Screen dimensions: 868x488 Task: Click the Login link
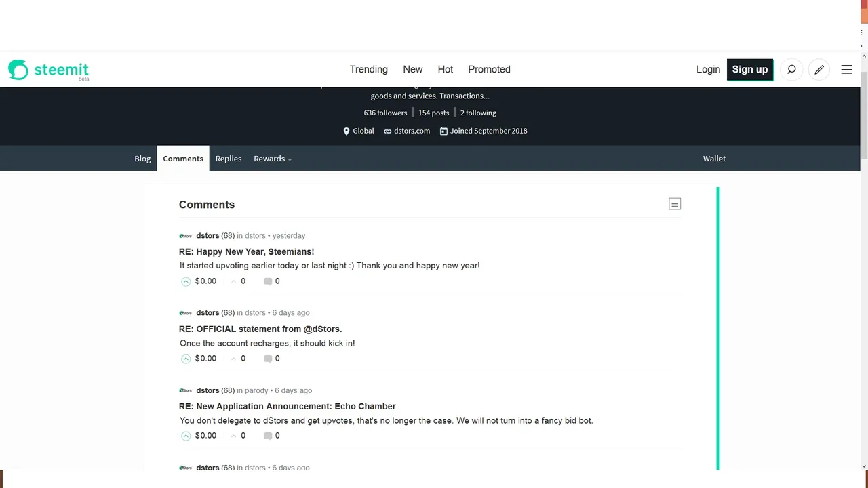point(708,69)
